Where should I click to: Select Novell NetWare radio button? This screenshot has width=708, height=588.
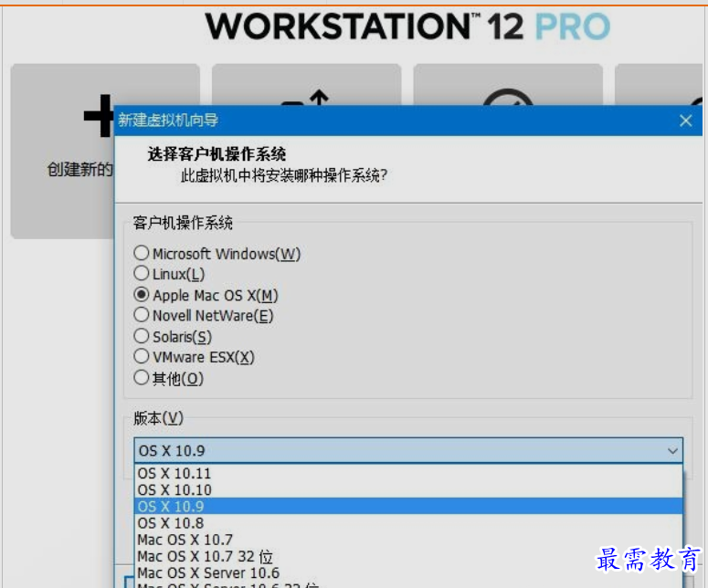[142, 315]
